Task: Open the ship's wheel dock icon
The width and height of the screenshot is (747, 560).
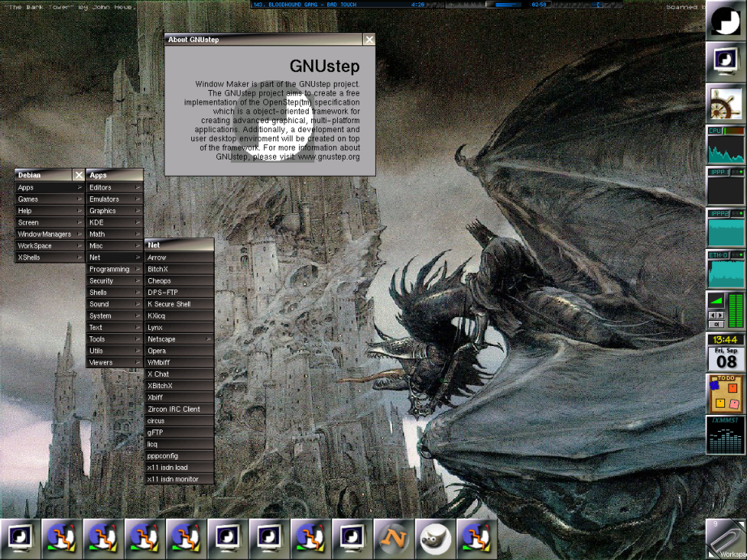Action: click(726, 104)
